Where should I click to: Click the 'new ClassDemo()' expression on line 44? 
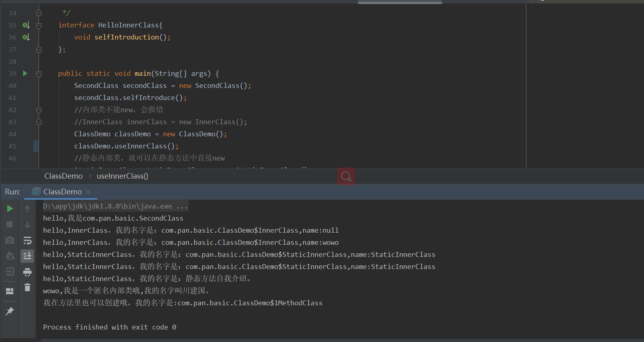[x=193, y=134]
